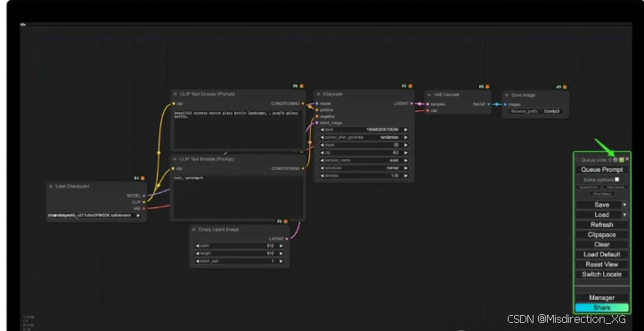644x331 pixels.
Task: Decrease steps with its left arrow
Action: coord(322,145)
